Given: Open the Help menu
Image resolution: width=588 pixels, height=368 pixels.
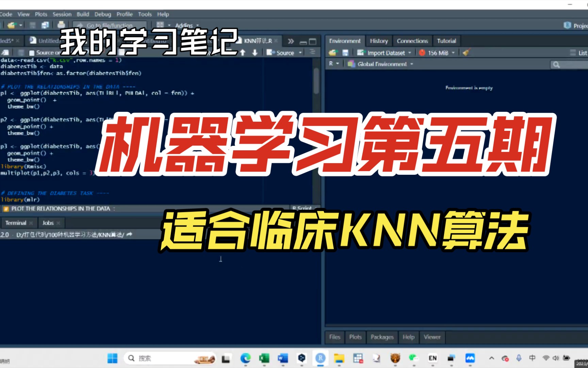Looking at the screenshot, I should 163,14.
